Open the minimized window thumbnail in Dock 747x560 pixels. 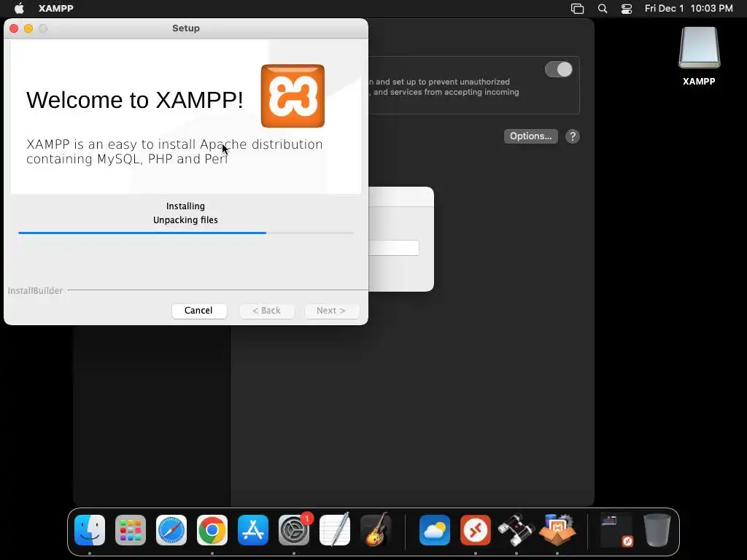pos(616,530)
